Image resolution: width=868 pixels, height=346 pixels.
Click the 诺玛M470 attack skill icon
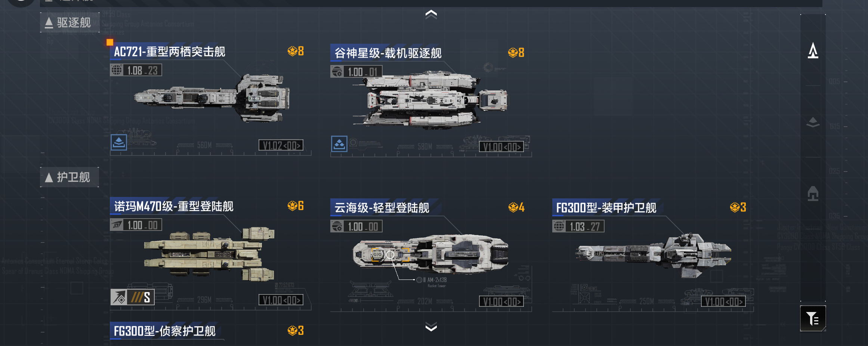(119, 297)
